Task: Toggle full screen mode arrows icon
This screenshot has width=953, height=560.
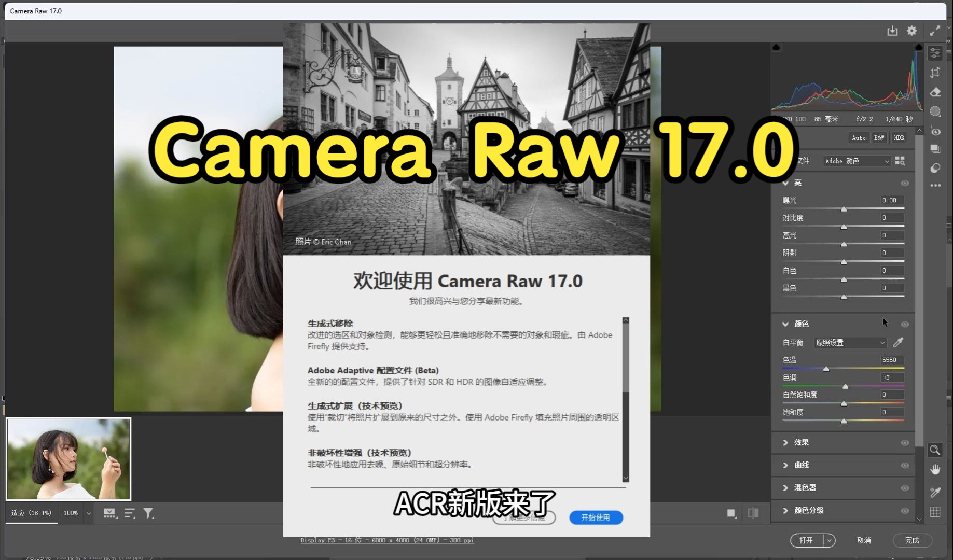Action: 935,31
